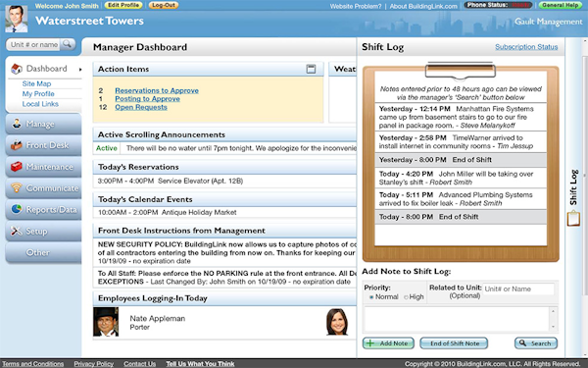Open My Profile link
This screenshot has height=368, width=588.
tap(38, 94)
